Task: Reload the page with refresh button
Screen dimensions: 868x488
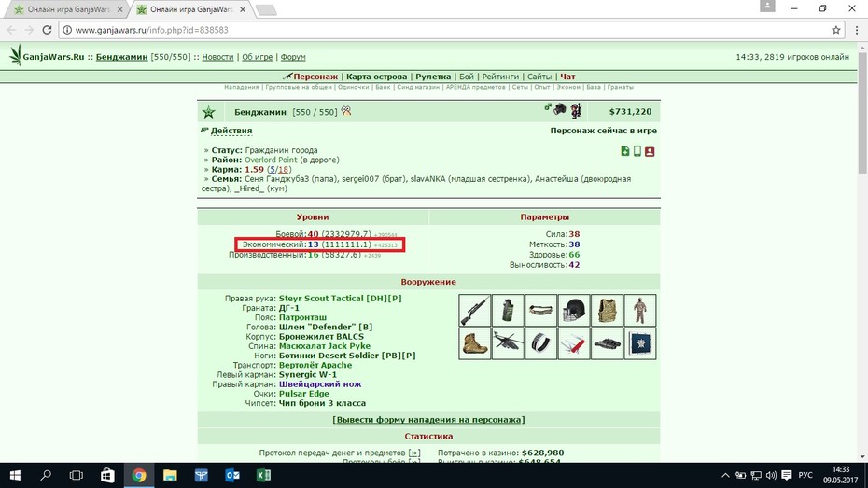Action: pyautogui.click(x=47, y=30)
